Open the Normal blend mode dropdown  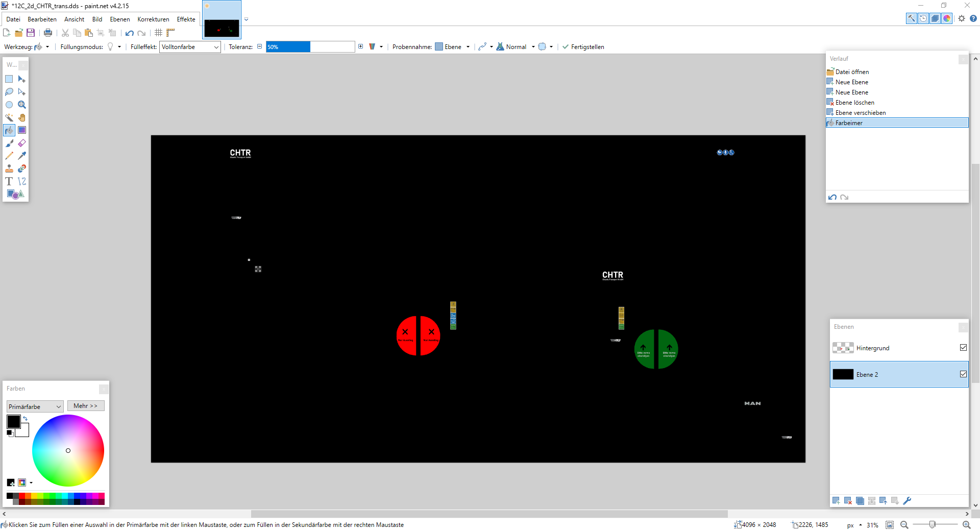516,47
